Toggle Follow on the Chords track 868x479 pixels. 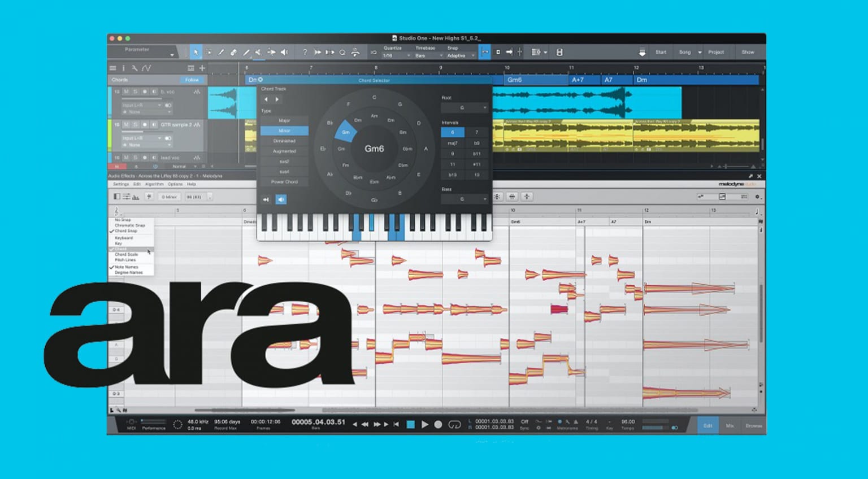point(191,80)
